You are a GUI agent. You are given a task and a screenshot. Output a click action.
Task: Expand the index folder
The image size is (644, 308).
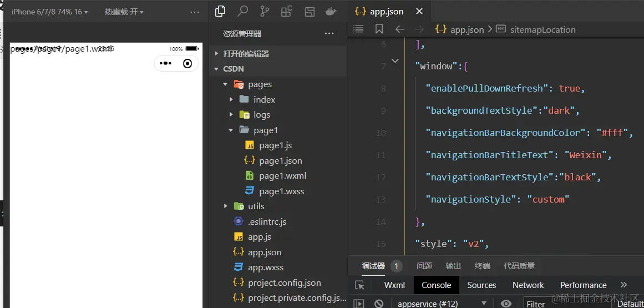231,99
